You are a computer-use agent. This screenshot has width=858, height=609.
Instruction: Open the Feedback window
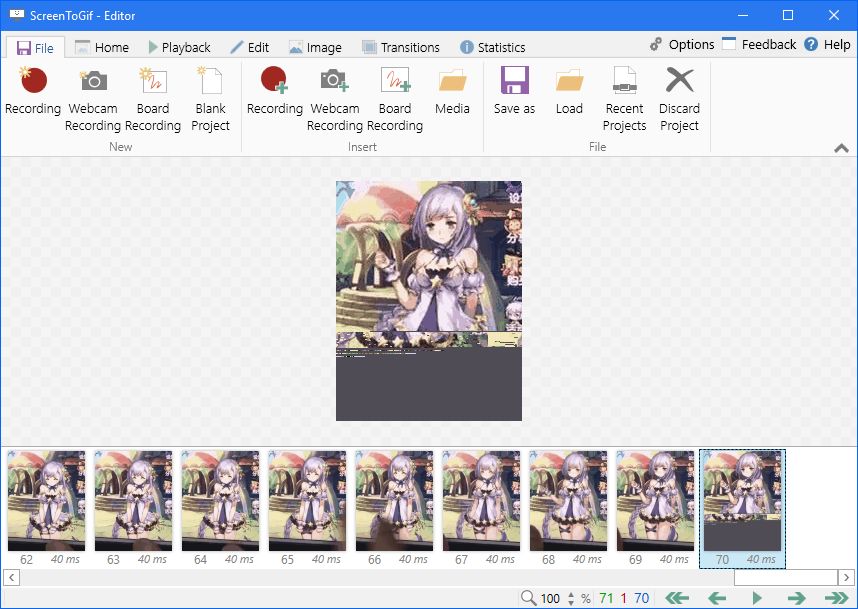pyautogui.click(x=759, y=44)
